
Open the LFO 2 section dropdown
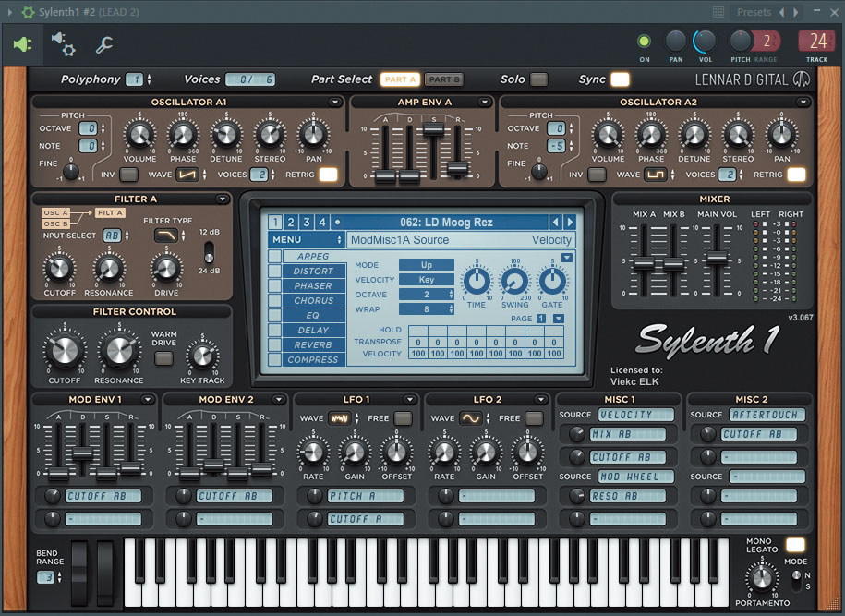[x=540, y=399]
